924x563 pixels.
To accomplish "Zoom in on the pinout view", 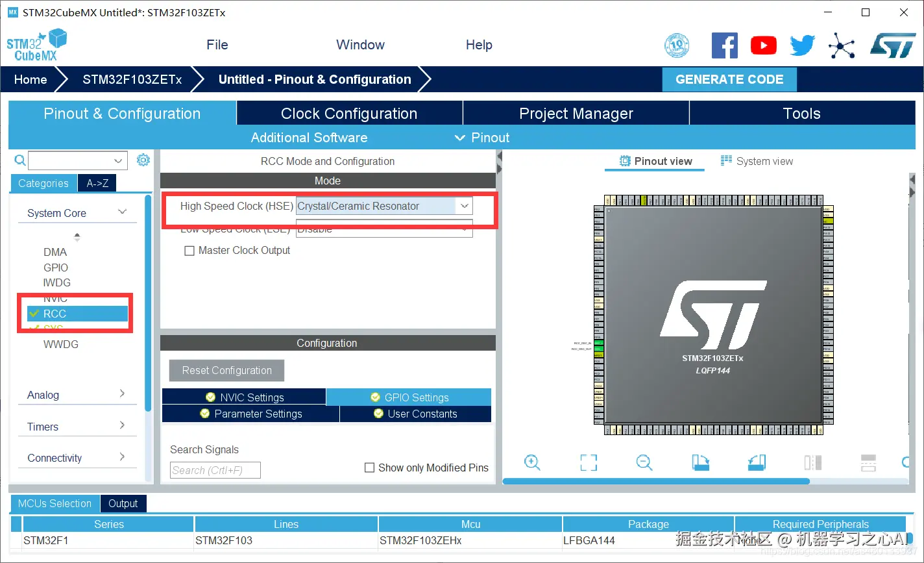I will point(532,462).
